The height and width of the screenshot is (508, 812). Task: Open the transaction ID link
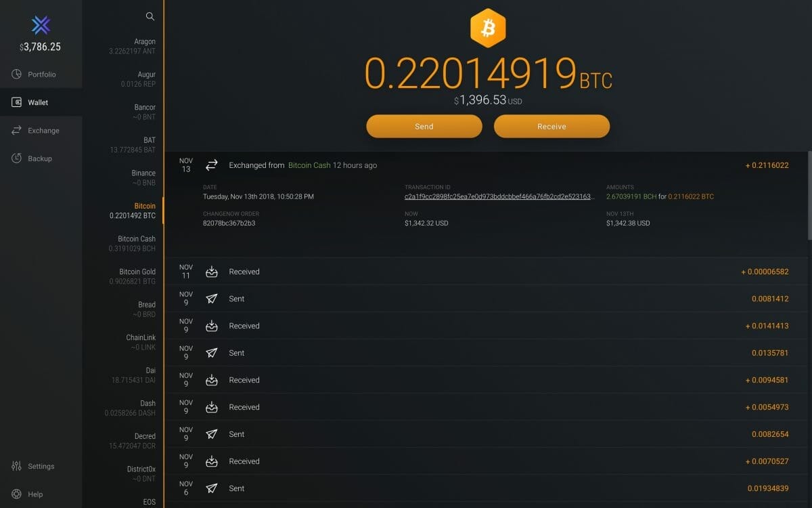coord(499,196)
